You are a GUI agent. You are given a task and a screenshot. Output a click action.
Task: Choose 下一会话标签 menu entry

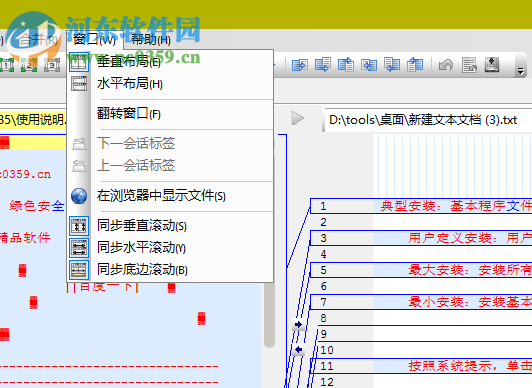click(170, 143)
